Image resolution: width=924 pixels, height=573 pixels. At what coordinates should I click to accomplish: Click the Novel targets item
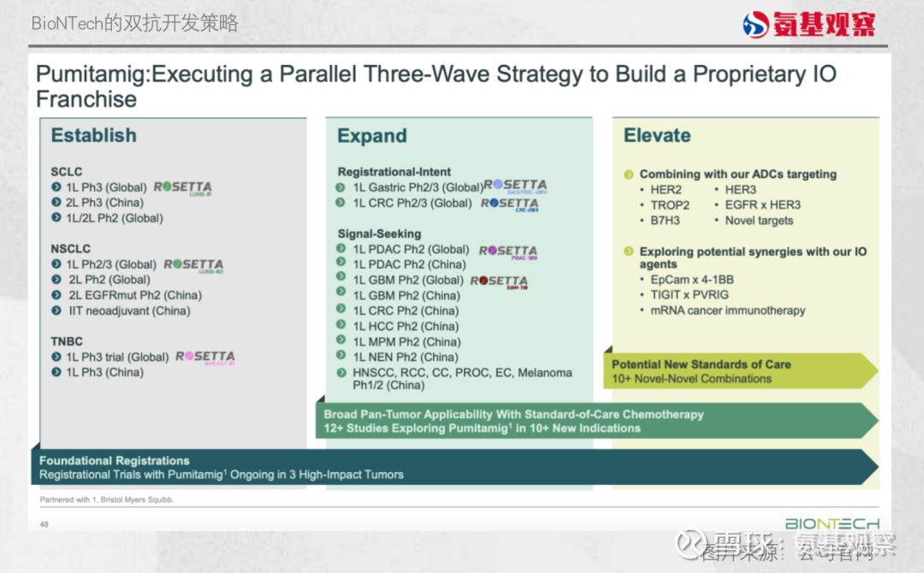[x=759, y=221]
